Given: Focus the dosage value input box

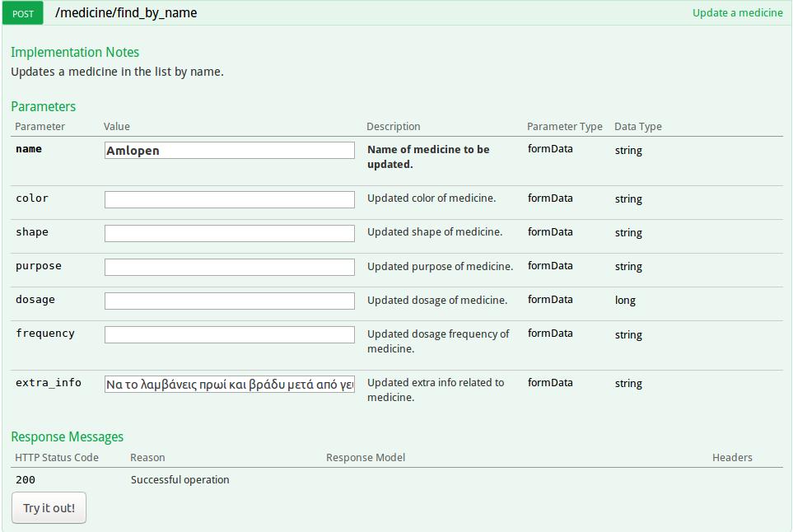Looking at the screenshot, I should point(230,301).
